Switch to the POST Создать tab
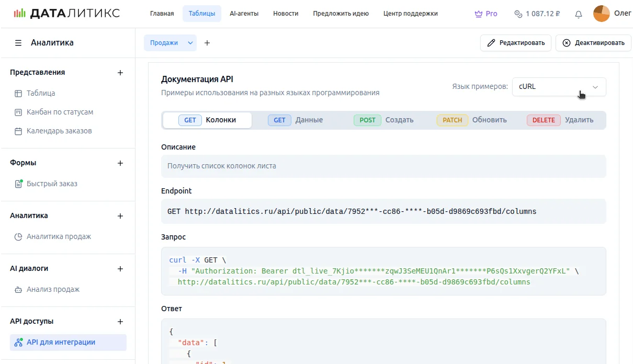Viewport: 633px width, 364px height. 383,120
